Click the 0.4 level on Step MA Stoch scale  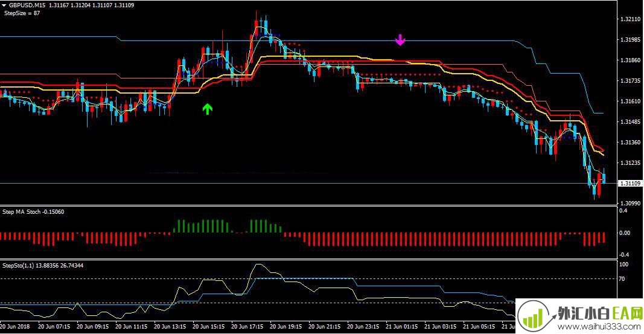(x=623, y=210)
